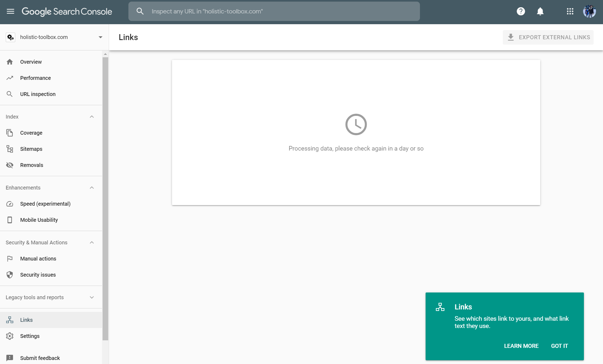Collapse the Index section

(92, 116)
